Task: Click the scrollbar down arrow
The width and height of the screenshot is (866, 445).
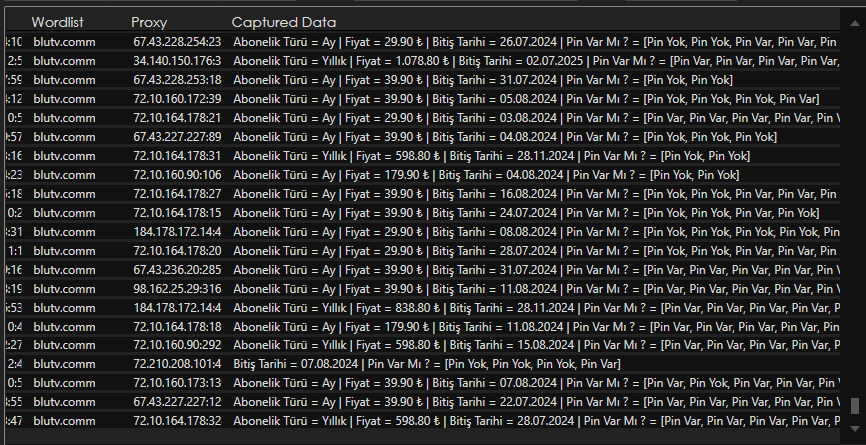Action: (x=854, y=428)
